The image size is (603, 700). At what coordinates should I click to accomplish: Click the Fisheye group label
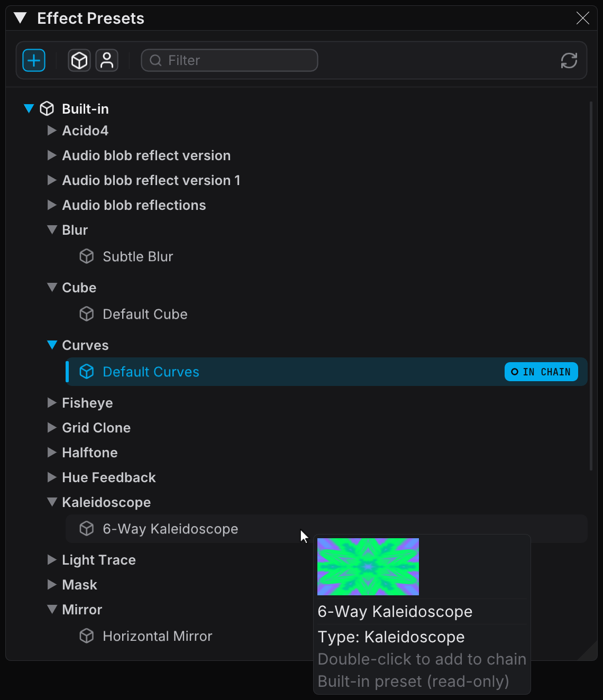[87, 403]
